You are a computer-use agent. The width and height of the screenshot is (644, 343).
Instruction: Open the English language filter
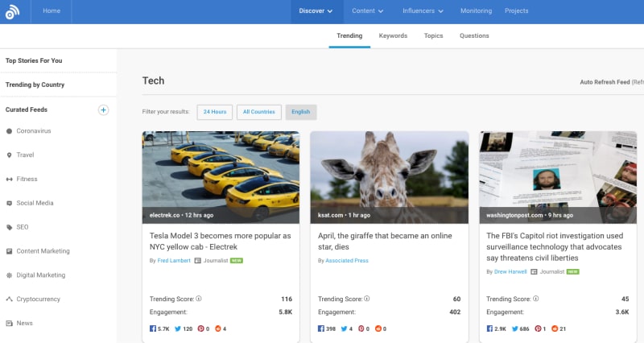(301, 112)
